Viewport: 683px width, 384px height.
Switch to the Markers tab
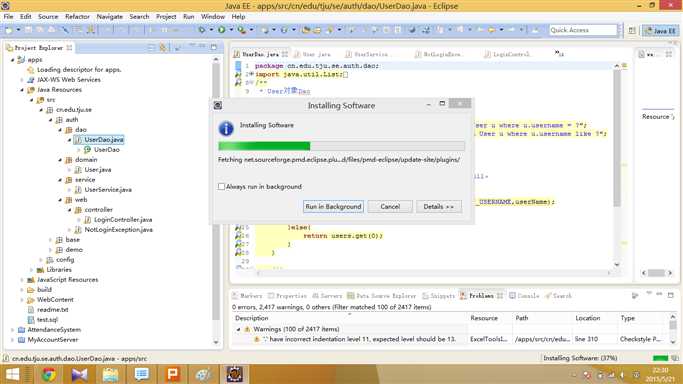coord(247,296)
